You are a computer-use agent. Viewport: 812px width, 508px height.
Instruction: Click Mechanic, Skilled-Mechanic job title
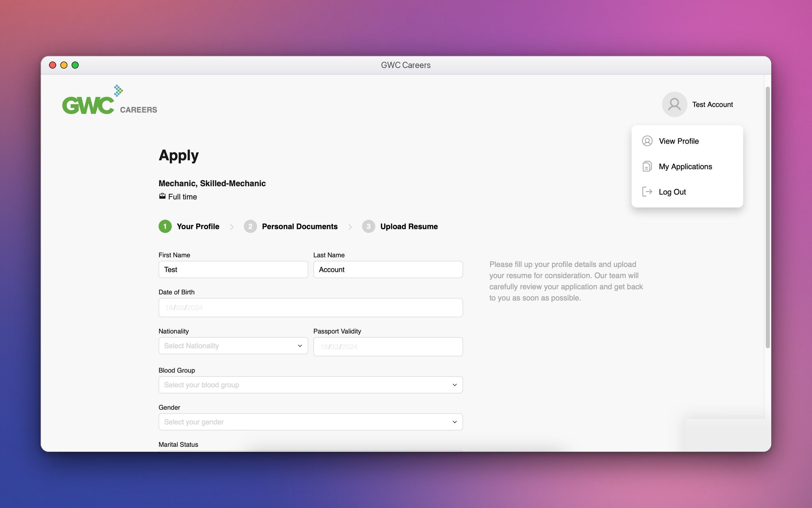(x=212, y=183)
